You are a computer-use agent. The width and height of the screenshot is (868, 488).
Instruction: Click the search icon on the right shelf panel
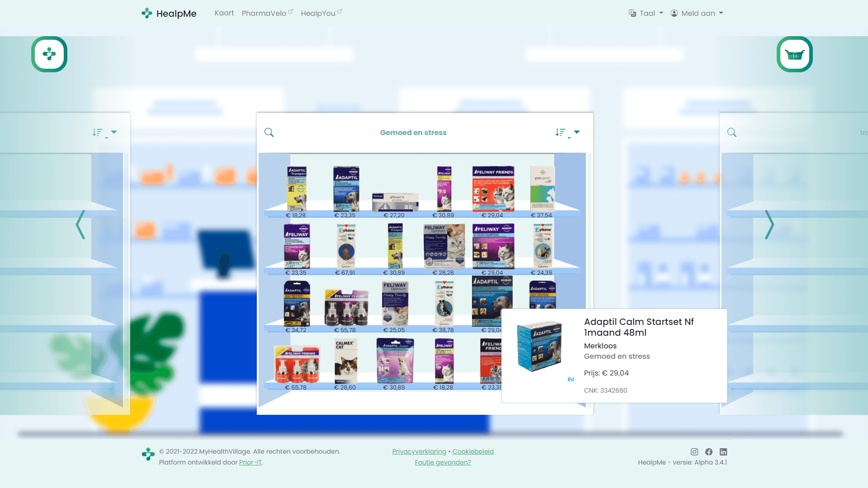click(732, 132)
